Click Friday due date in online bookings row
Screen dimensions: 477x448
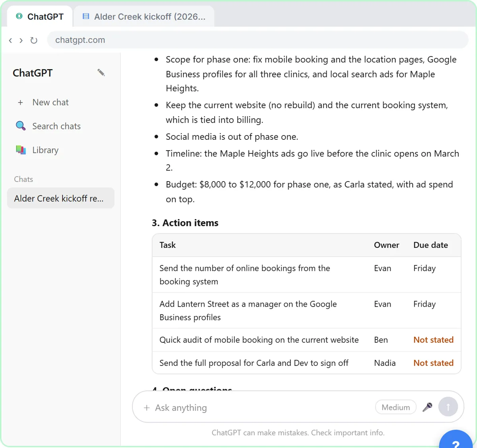coord(425,268)
